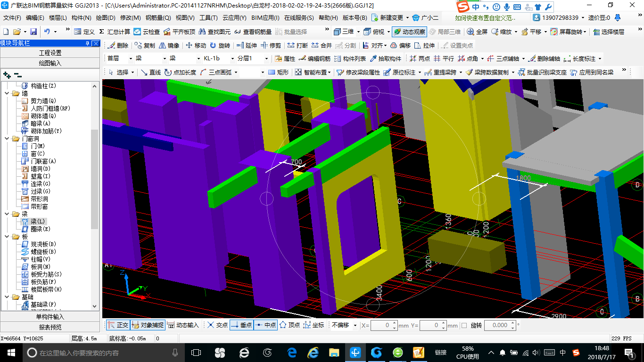Screen dimensions: 644x362
Task: Select 拉伸 stretch tool
Action: click(x=424, y=45)
